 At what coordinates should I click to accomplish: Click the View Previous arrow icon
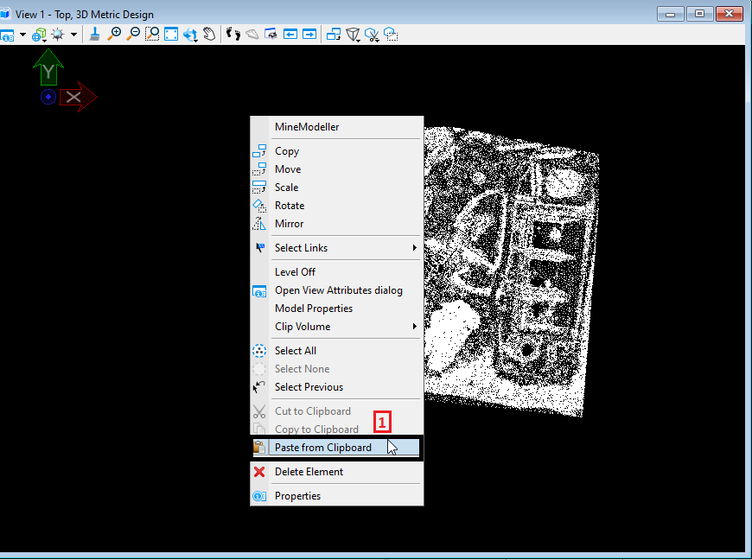coord(290,35)
